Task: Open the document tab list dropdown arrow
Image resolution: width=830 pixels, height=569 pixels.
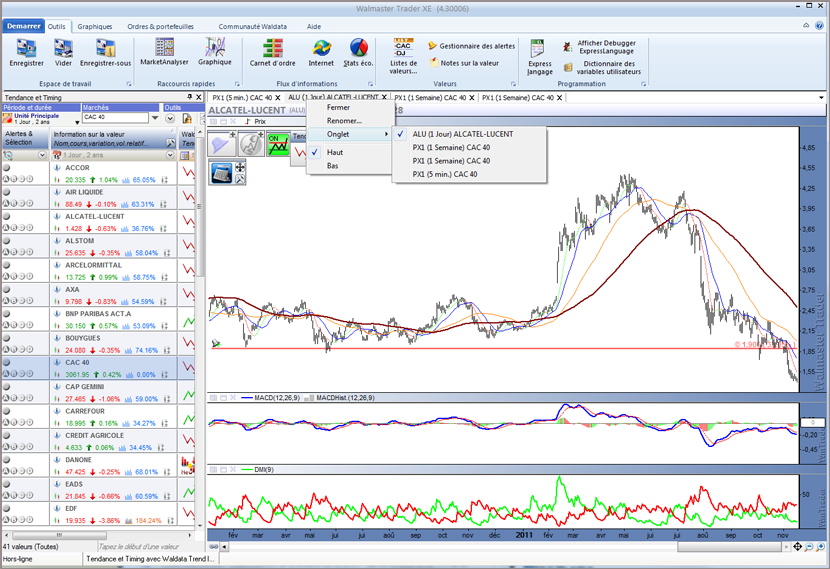Action: tap(821, 97)
